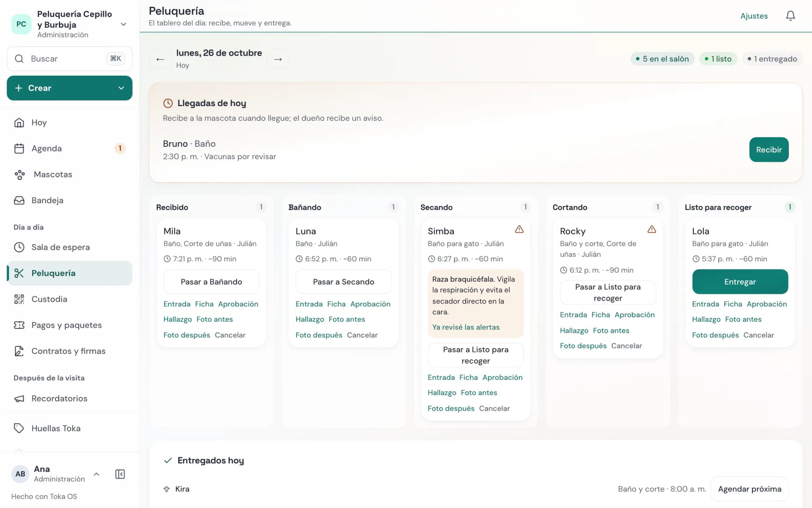This screenshot has height=508, width=812.
Task: Click the Sala de espera clock icon
Action: [19, 247]
